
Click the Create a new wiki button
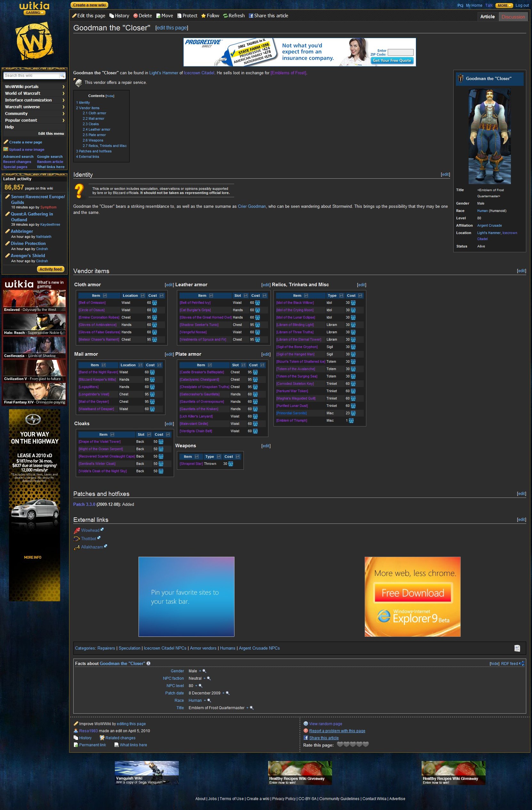click(89, 5)
